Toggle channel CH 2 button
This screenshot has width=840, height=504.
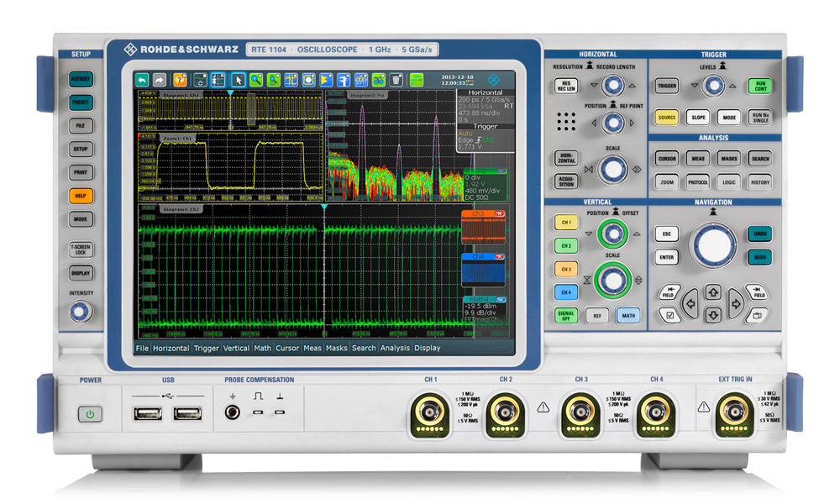(x=566, y=246)
